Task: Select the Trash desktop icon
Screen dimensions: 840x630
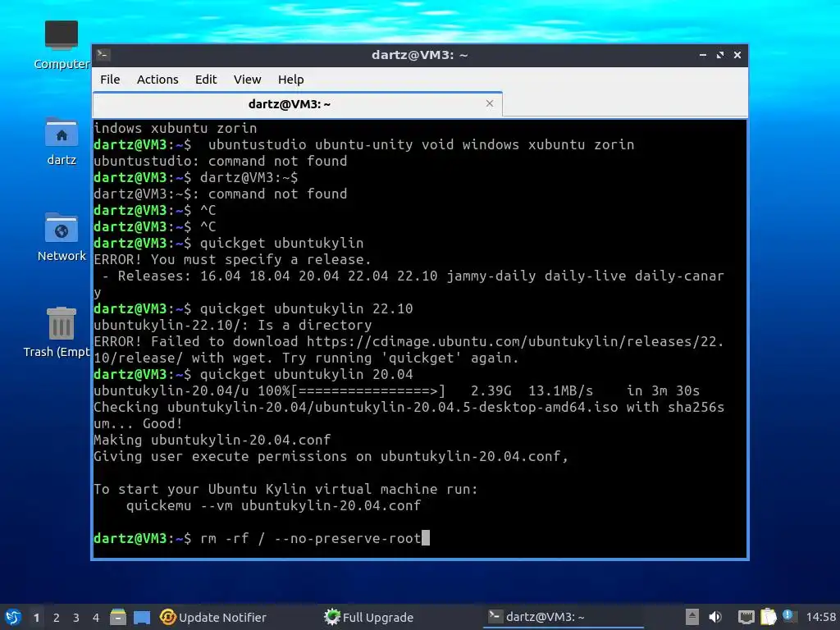Action: point(60,332)
